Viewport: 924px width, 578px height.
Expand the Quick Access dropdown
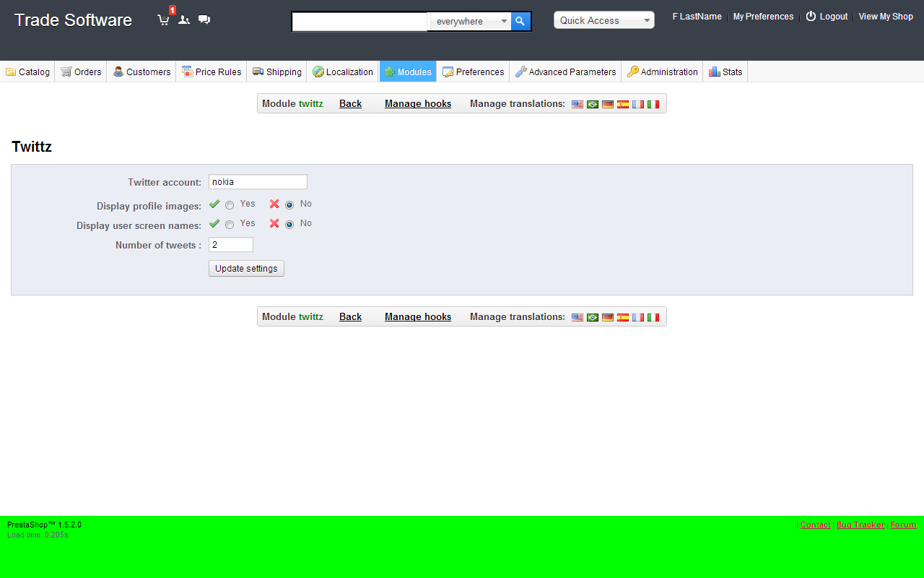(x=604, y=20)
